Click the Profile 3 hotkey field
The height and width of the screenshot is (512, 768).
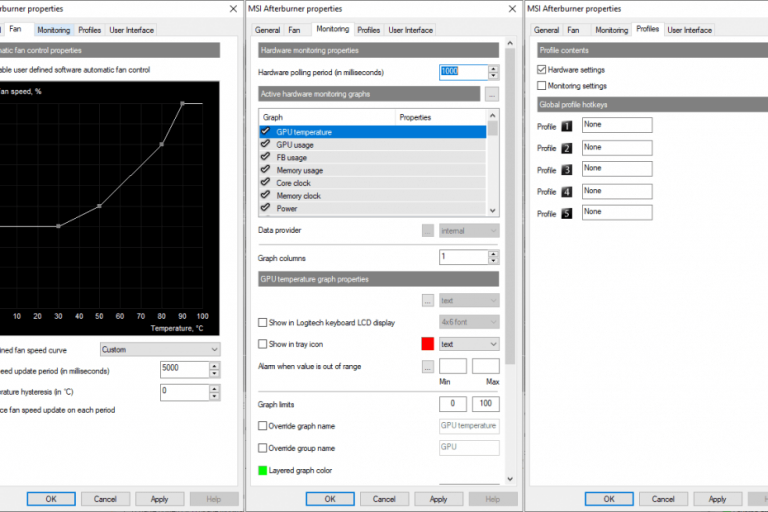[x=617, y=169]
